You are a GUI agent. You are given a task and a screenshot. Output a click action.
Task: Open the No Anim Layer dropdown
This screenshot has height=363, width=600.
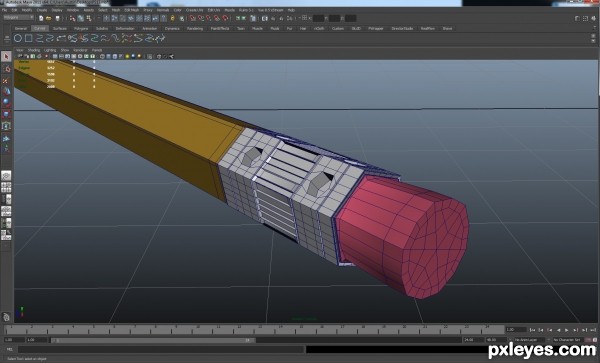(x=530, y=340)
